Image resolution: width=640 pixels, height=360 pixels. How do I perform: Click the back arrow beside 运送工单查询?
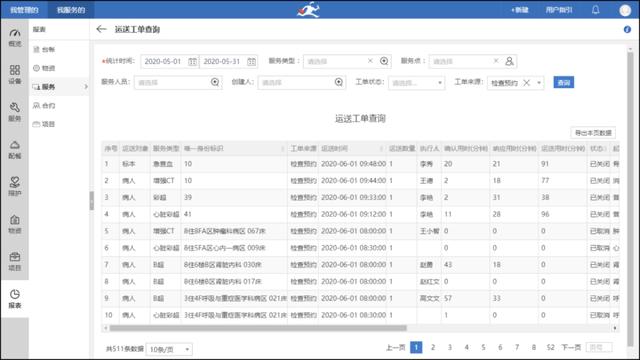point(101,29)
